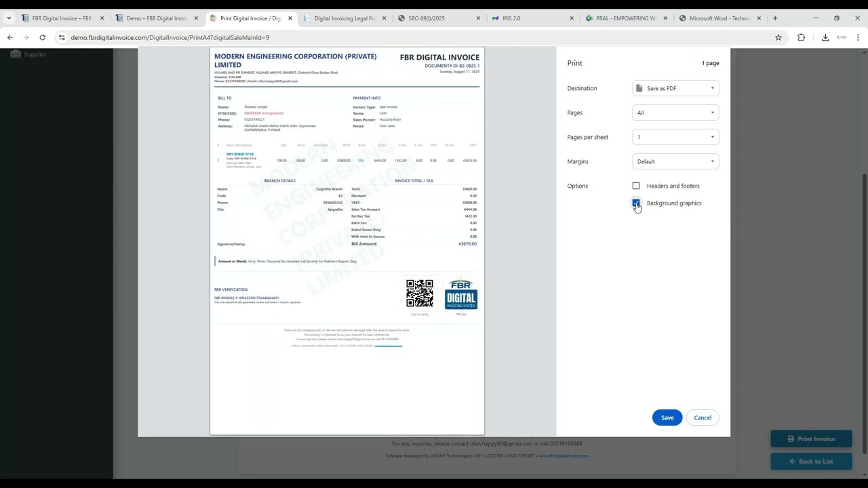Click the Back to List button
The image size is (868, 488).
click(x=811, y=462)
